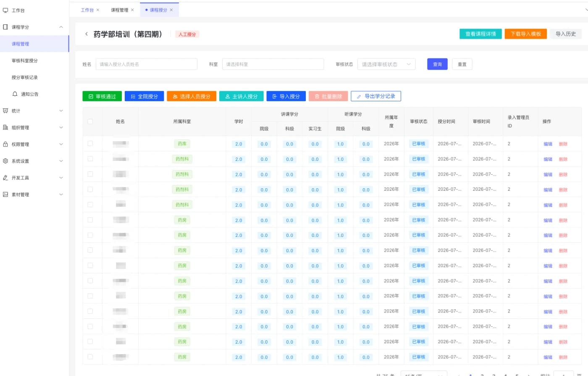Switch to the 工作台 tab
Screen dimensions: 588x376
(87, 10)
